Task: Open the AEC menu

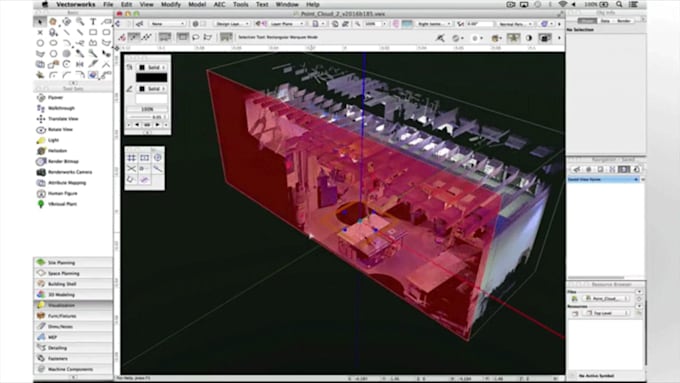Action: coord(219,4)
